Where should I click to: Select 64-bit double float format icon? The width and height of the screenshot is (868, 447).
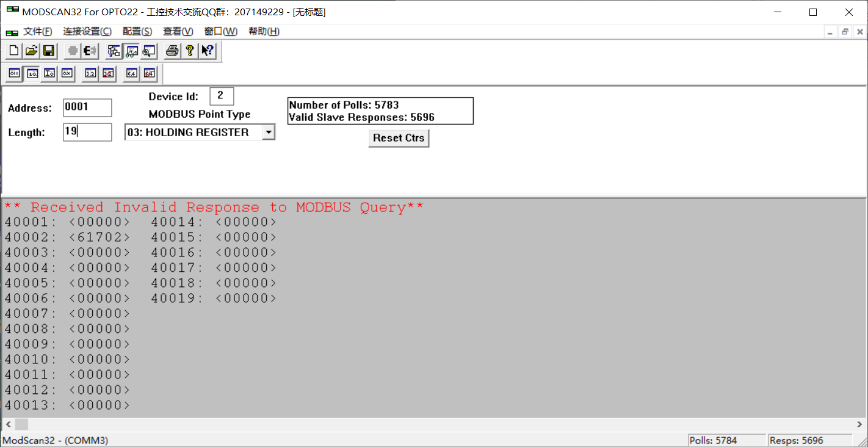pos(131,73)
